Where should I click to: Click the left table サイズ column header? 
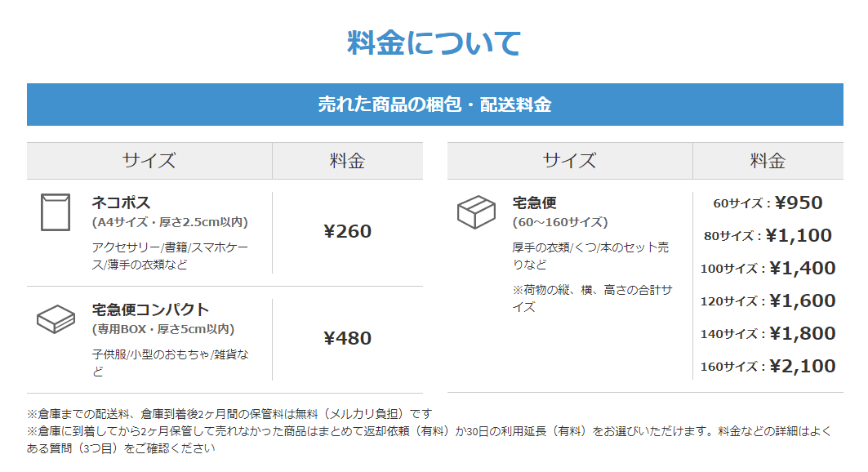pyautogui.click(x=149, y=161)
